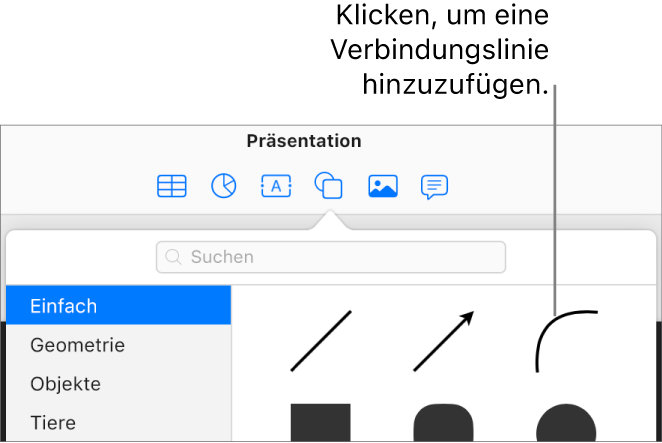Insert the rounded rectangle shape
Image resolution: width=662 pixels, height=443 pixels.
tap(443, 422)
